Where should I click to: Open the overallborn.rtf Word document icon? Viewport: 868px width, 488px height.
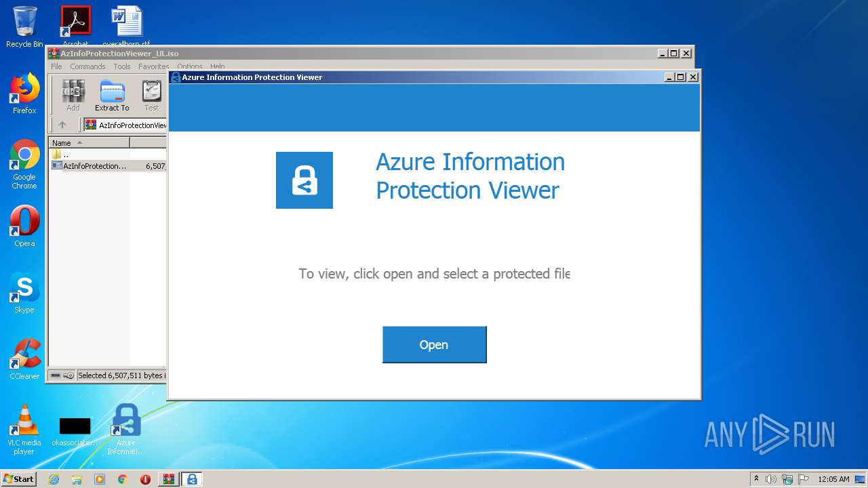[127, 26]
